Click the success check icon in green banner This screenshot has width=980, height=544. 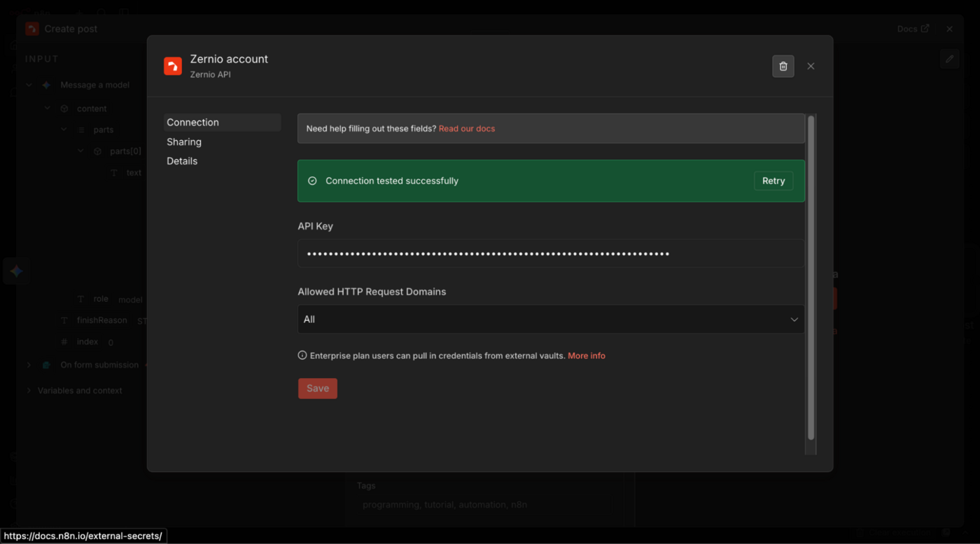point(312,181)
